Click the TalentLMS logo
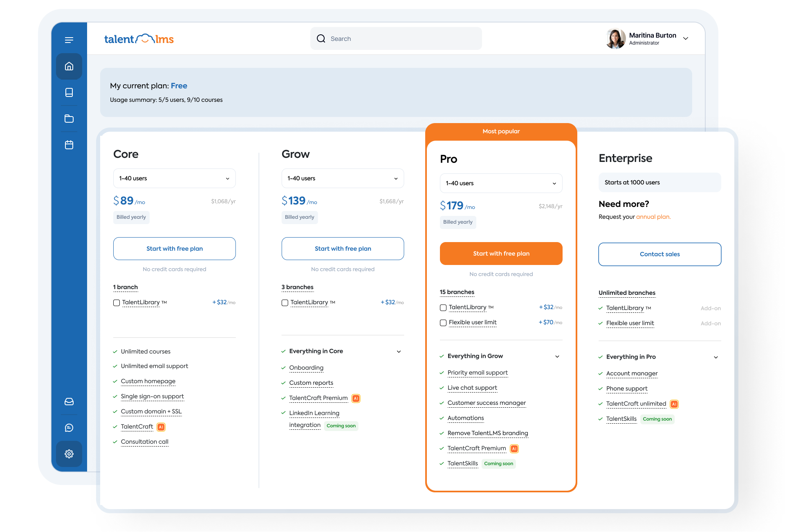 pos(139,39)
